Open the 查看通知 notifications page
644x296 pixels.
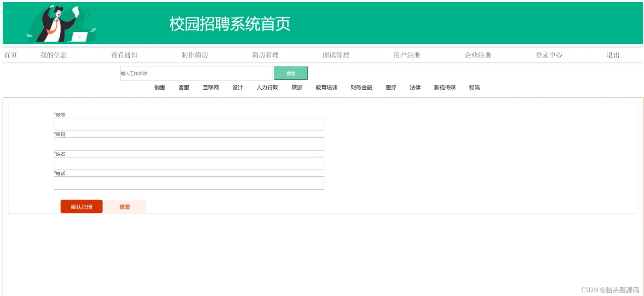(124, 55)
